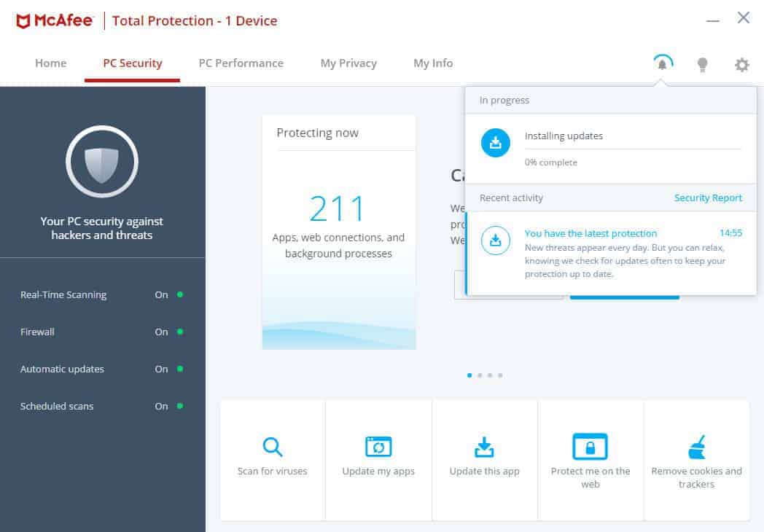Click the 211 protected items count
The height and width of the screenshot is (532, 764).
[x=338, y=208]
